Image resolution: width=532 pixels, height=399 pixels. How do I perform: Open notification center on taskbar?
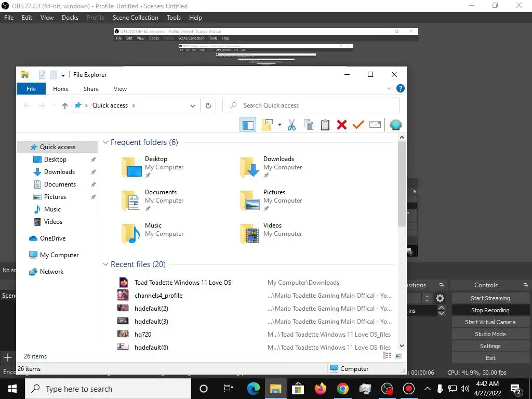(516, 389)
